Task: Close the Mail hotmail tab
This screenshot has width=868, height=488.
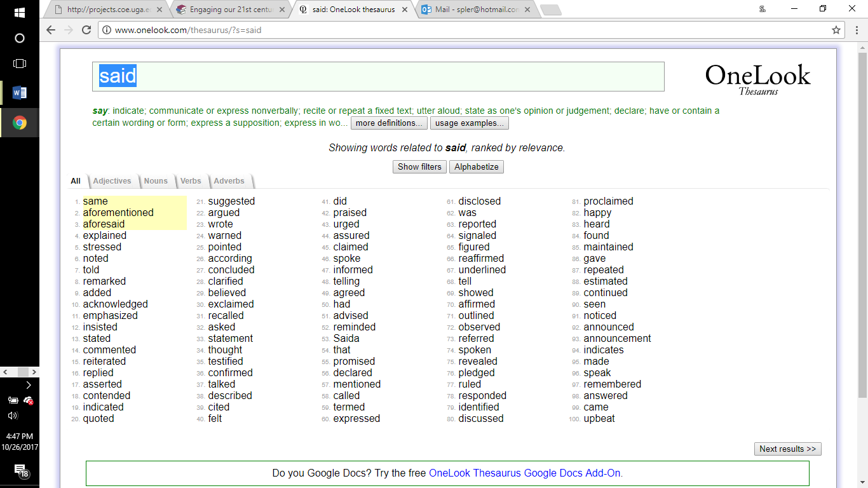Action: (x=526, y=10)
